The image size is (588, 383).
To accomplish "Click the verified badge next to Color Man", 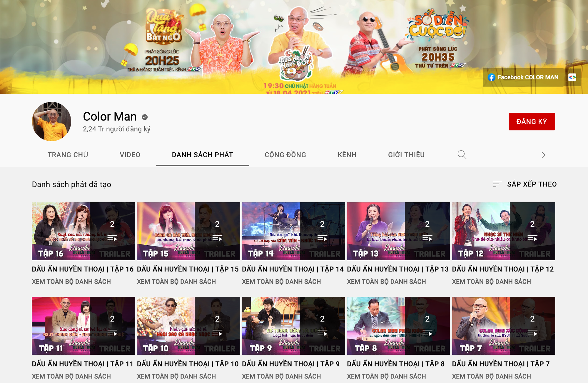I will (144, 116).
